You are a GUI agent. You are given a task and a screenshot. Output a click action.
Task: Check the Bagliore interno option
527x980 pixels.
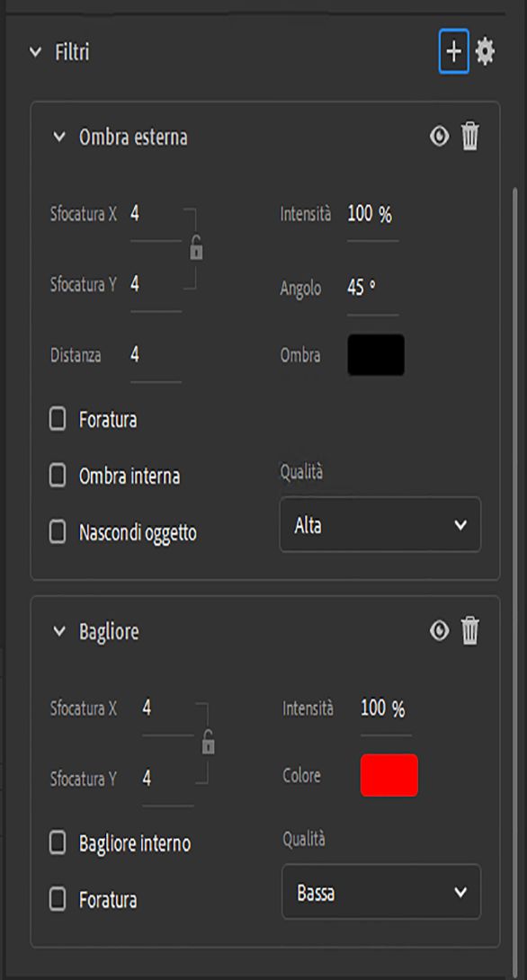point(56,843)
